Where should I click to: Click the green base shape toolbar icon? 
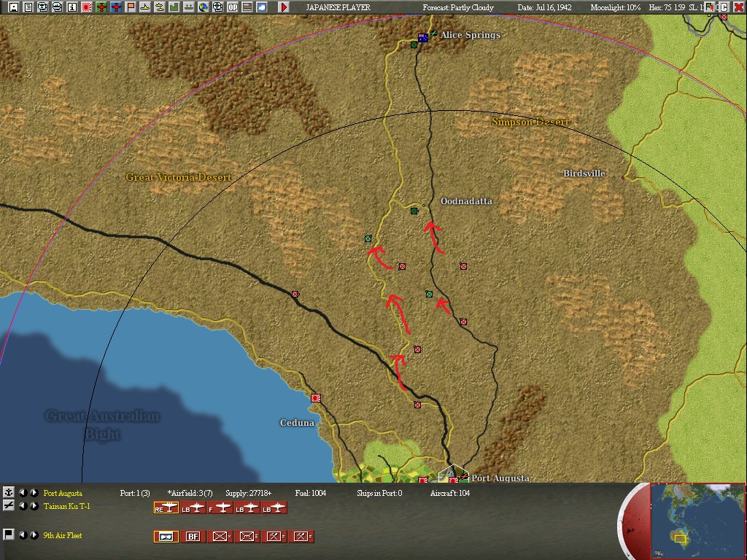point(174,7)
